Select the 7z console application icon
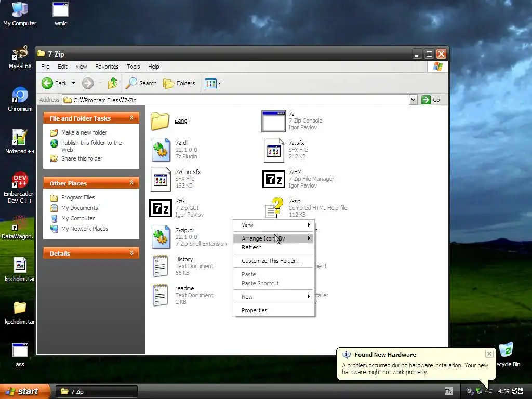The width and height of the screenshot is (532, 399). (273, 121)
